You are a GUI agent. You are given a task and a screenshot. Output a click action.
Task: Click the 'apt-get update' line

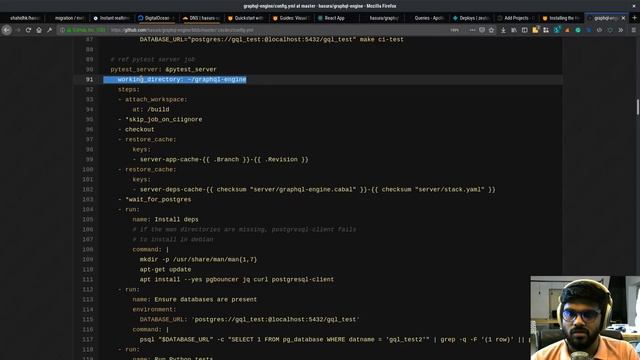coord(165,269)
